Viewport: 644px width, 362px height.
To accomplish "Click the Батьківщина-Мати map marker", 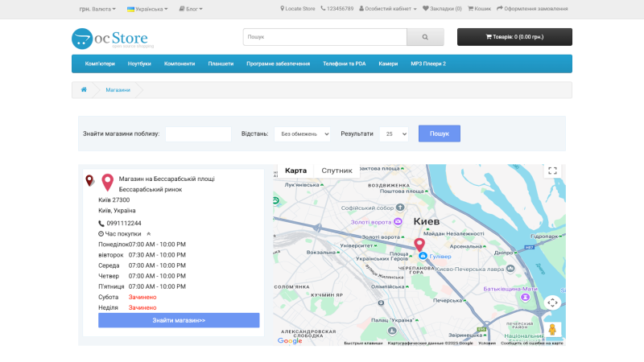I will (x=525, y=297).
